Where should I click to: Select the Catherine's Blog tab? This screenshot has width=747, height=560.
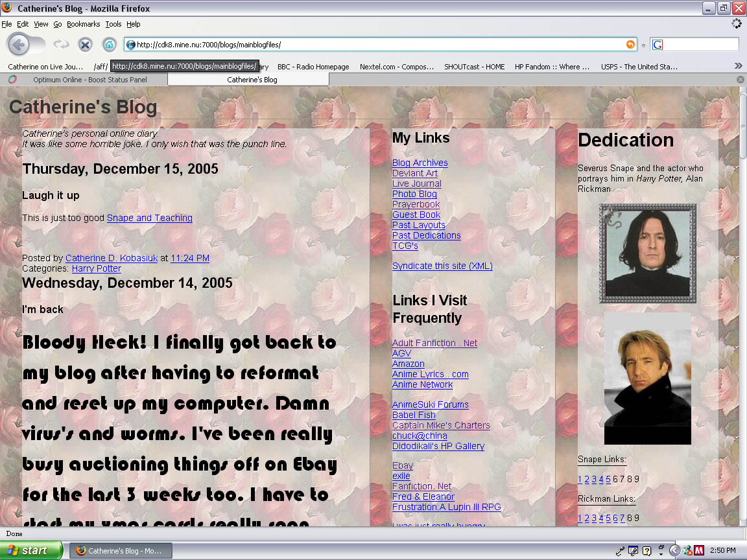248,80
